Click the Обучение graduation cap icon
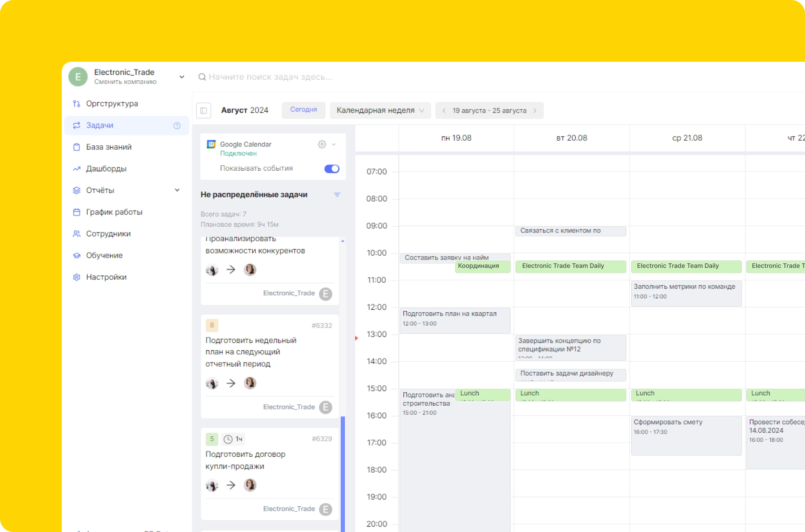Viewport: 805px width, 532px height. tap(77, 256)
